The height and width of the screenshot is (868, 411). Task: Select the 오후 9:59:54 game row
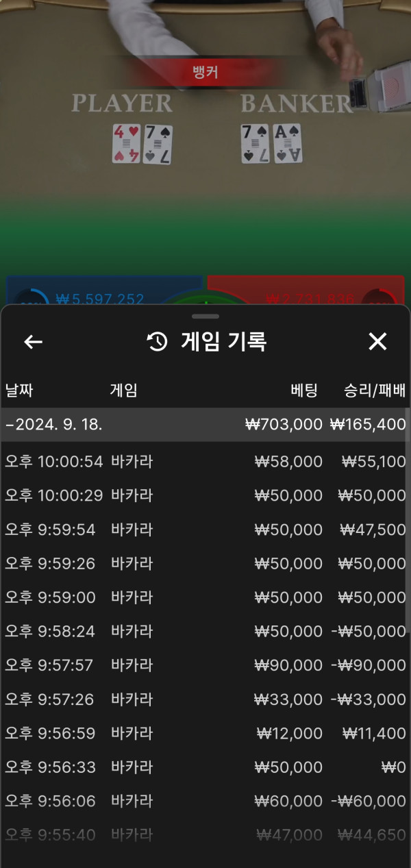tap(206, 530)
